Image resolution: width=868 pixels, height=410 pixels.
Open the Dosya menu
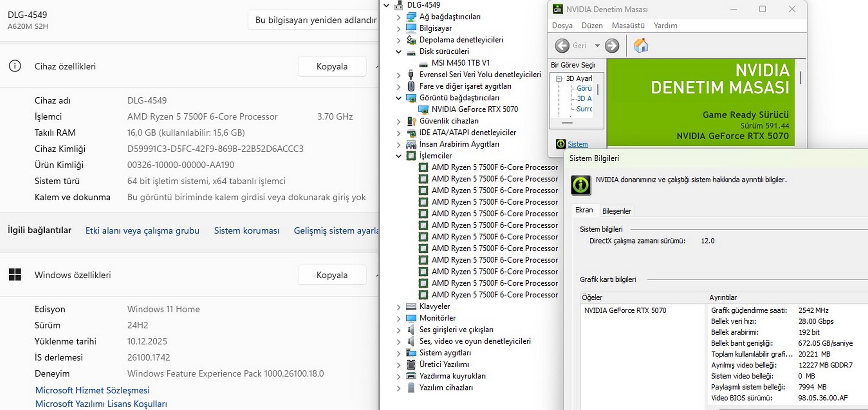coord(562,26)
